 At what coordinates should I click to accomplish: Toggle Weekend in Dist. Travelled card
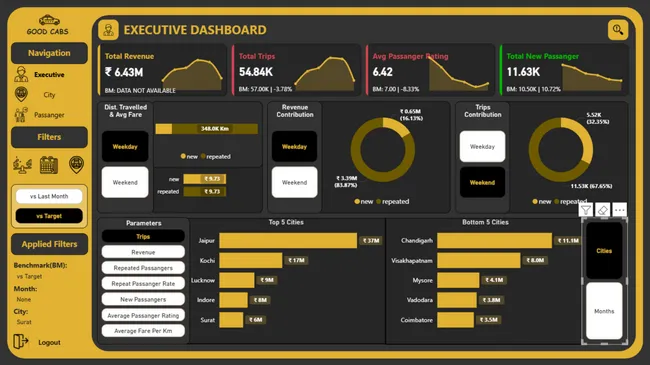pyautogui.click(x=125, y=182)
